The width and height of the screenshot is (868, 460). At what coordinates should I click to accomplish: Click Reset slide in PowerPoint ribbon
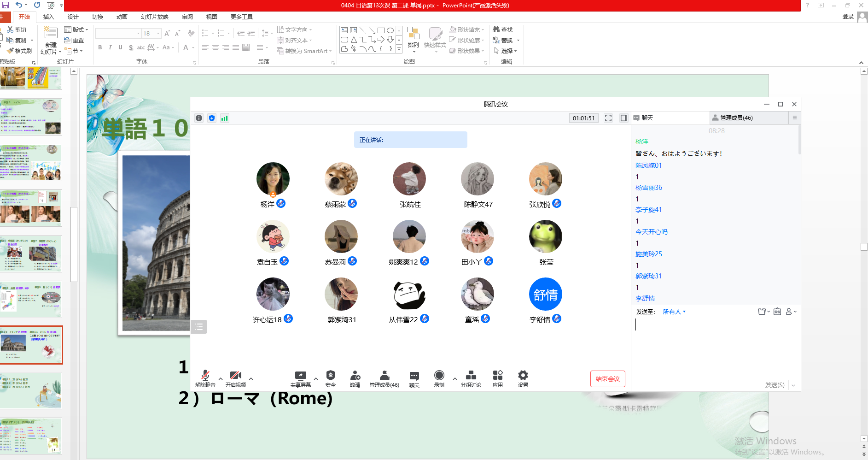(x=74, y=40)
